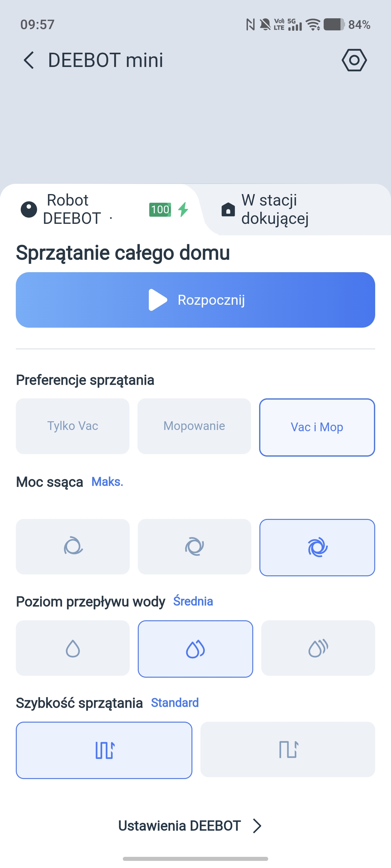Viewport: 391px width, 868px height.
Task: Select the Standard cleaning speed option
Action: tap(104, 750)
